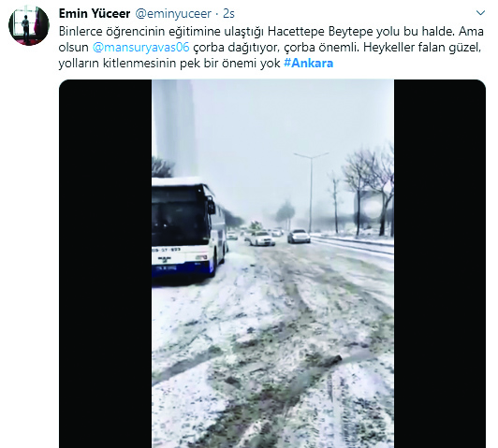Image resolution: width=498 pixels, height=448 pixels.
Task: Play the snowy road video
Action: [272, 264]
